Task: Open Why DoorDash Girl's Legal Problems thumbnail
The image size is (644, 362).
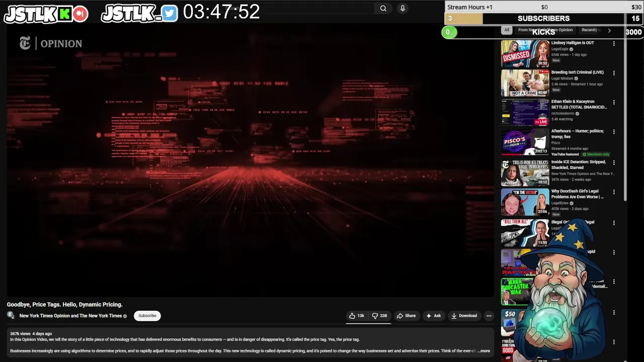Action: (525, 202)
